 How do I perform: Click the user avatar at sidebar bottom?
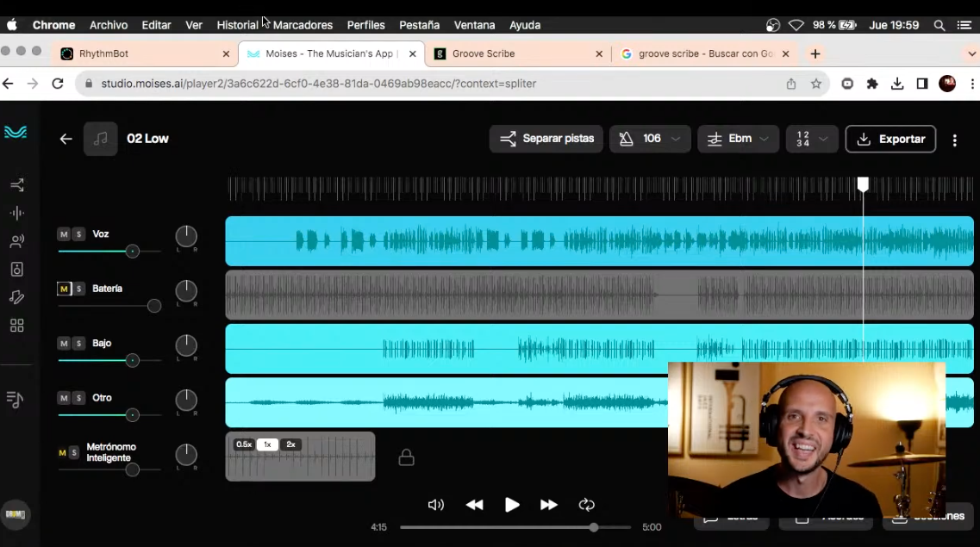tap(16, 514)
